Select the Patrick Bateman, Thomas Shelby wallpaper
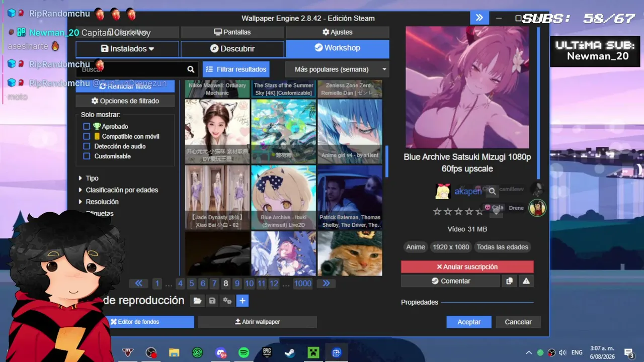 click(350, 198)
